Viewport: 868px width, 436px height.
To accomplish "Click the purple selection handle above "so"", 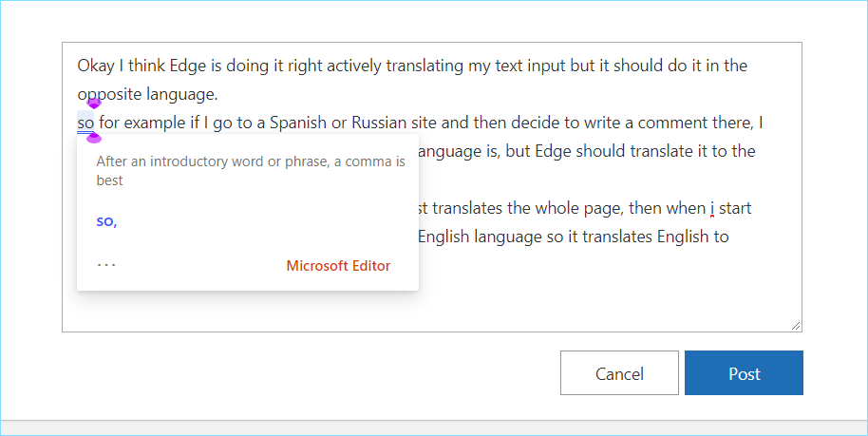I will [x=94, y=104].
